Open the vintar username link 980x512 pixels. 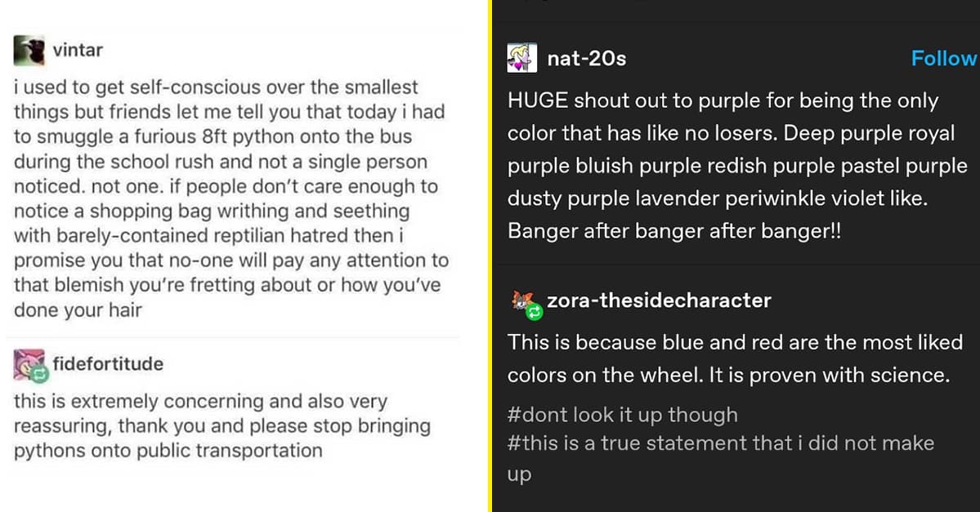[78, 50]
